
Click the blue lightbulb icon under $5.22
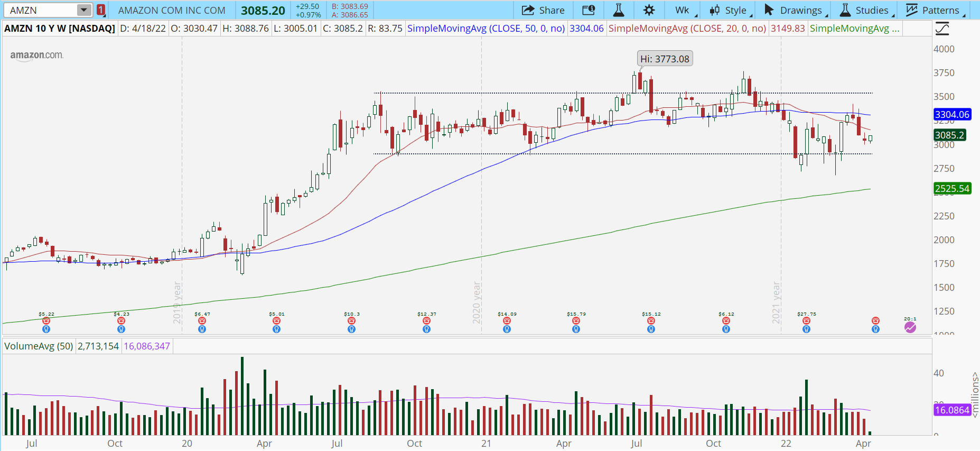[x=46, y=329]
